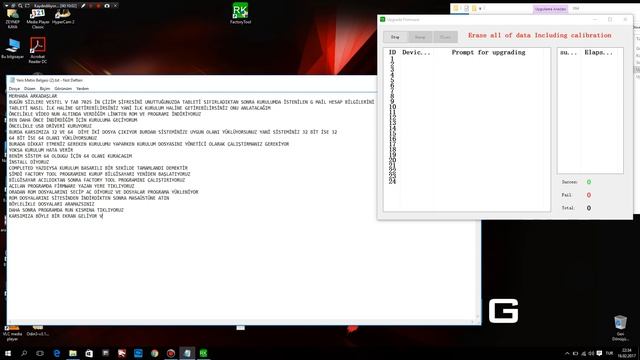
Task: Click the volume icon in the system tray
Action: [591, 353]
